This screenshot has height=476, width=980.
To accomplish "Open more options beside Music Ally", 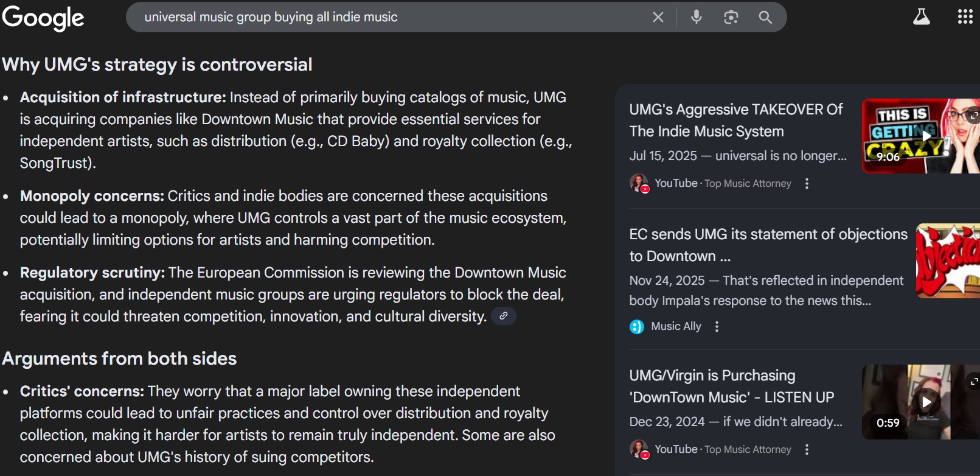I will (x=717, y=327).
